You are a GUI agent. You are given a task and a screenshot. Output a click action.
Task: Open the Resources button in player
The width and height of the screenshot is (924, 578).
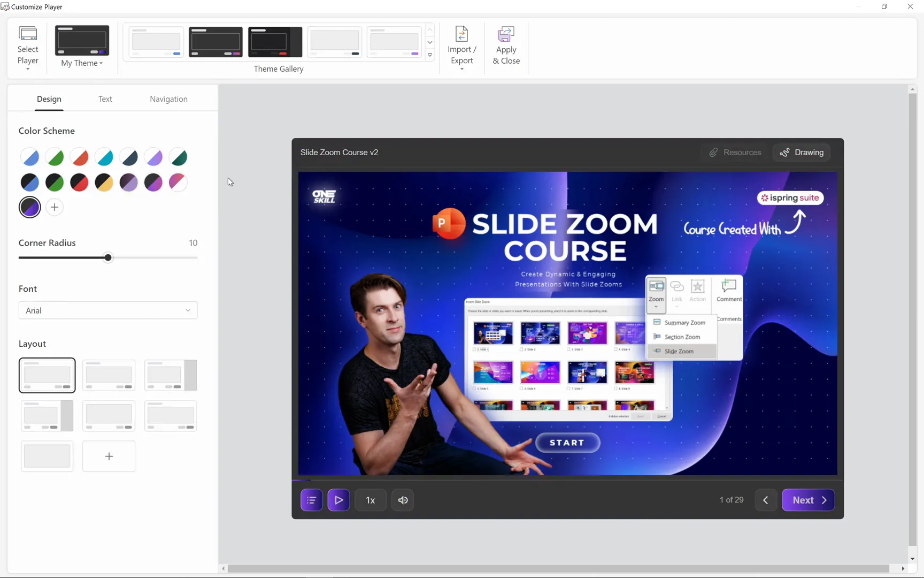pyautogui.click(x=735, y=153)
